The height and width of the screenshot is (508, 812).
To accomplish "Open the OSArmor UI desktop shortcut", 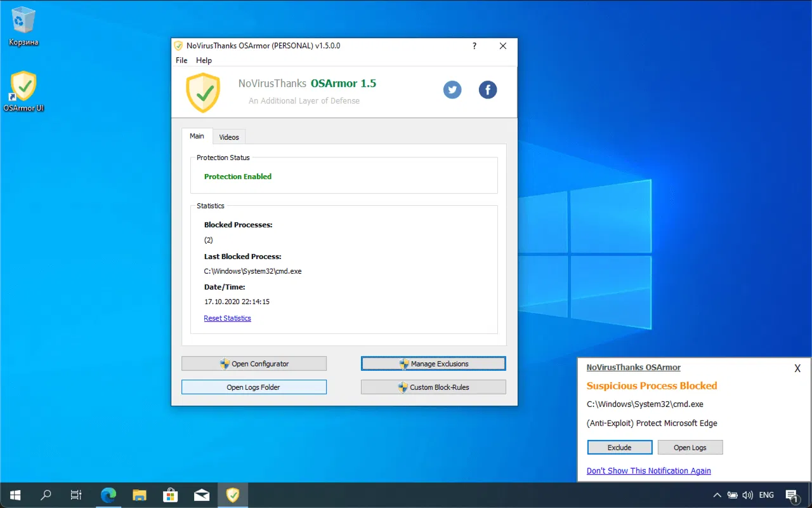I will (x=23, y=91).
